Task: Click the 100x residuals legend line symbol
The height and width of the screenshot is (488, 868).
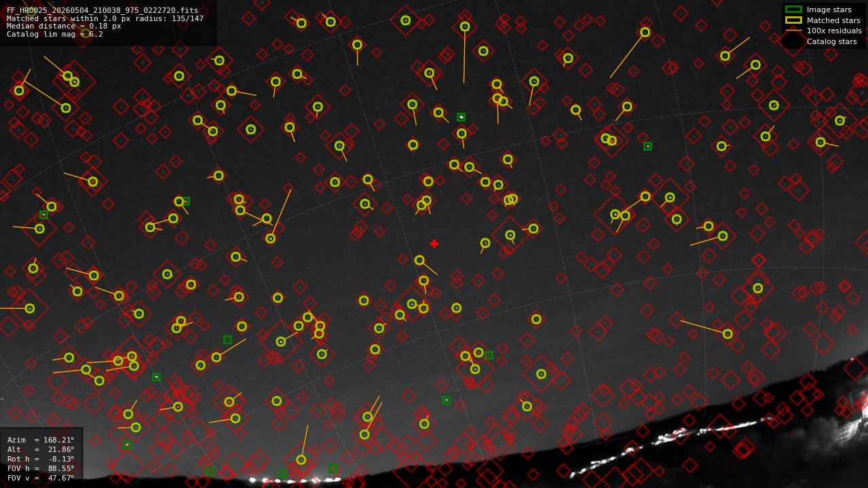Action: pyautogui.click(x=793, y=31)
